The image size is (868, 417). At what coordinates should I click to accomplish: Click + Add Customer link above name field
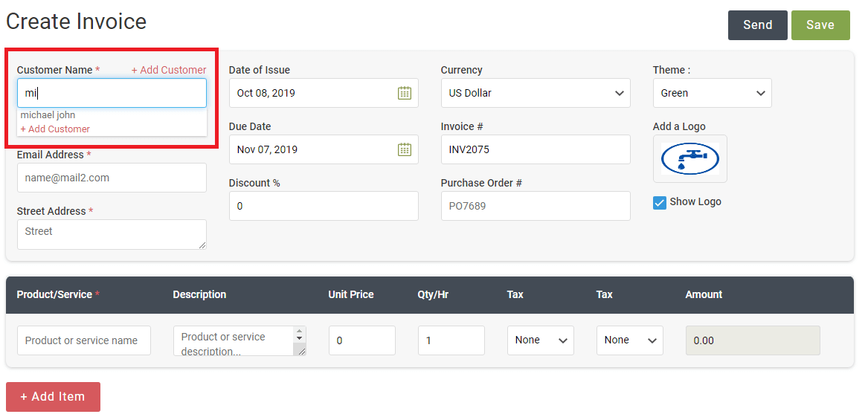[x=169, y=70]
